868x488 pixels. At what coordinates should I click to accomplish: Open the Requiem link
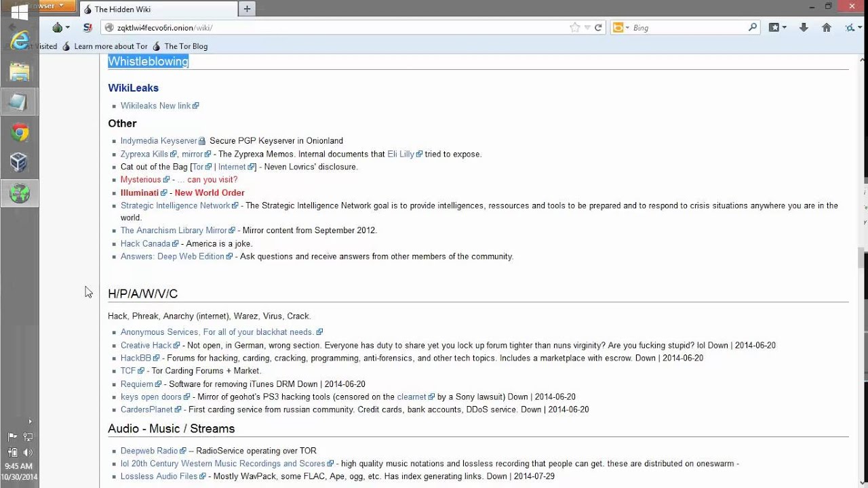137,384
